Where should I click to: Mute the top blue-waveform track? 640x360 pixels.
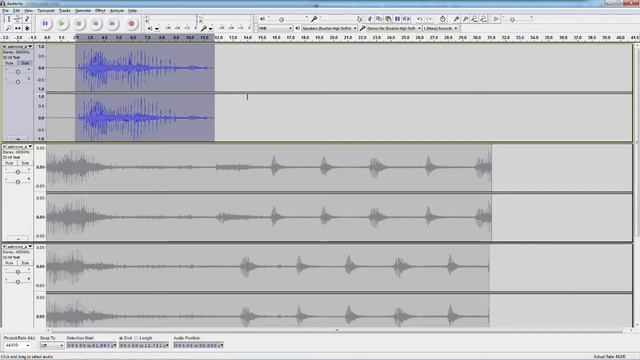click(9, 63)
